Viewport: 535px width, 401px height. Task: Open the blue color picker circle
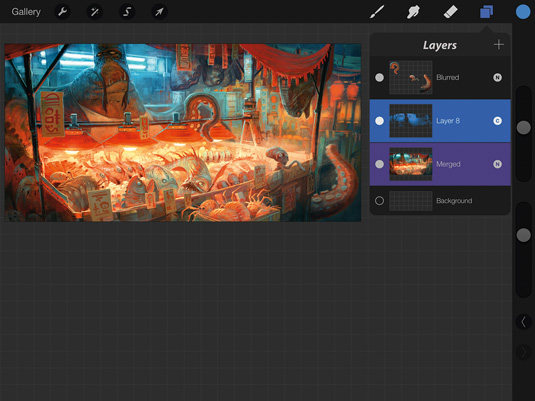[523, 12]
